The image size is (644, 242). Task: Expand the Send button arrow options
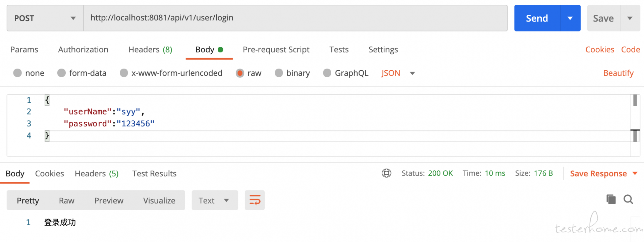(x=570, y=18)
